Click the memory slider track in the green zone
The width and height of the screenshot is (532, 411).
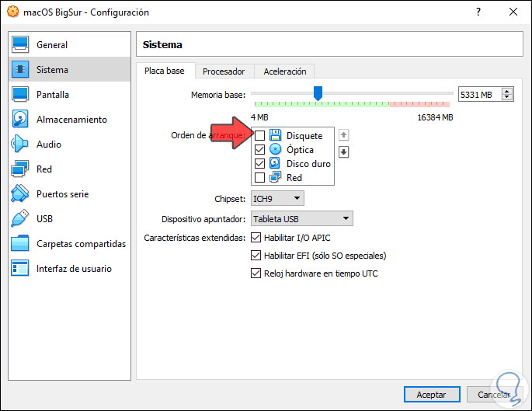(322, 104)
